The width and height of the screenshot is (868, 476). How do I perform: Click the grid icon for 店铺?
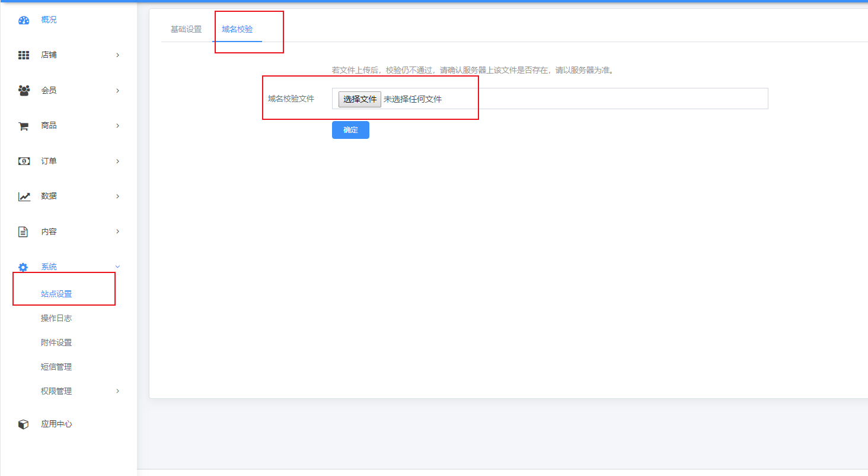pyautogui.click(x=24, y=55)
